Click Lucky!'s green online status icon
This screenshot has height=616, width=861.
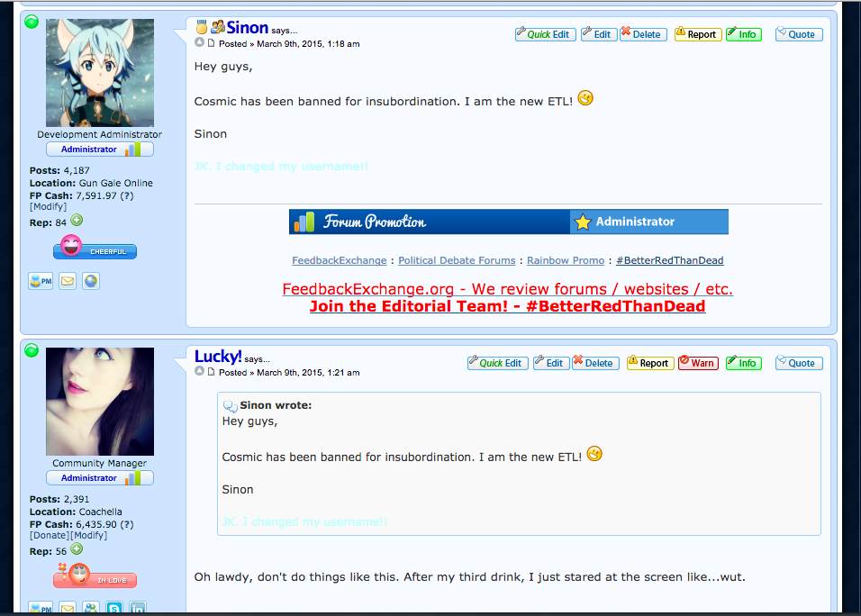tap(32, 350)
